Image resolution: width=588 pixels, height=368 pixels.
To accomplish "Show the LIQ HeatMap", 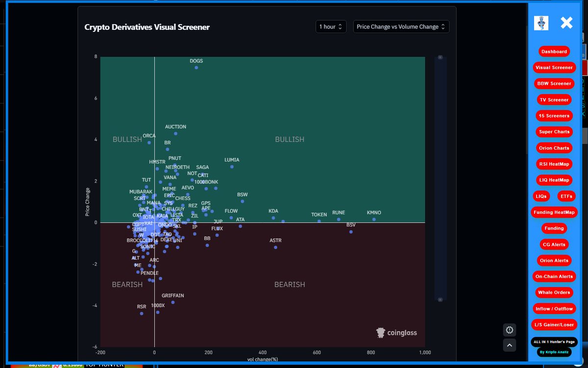I will pos(554,180).
